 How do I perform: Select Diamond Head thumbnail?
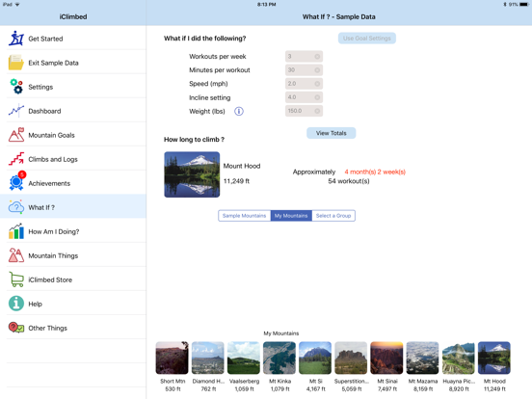[x=208, y=358]
